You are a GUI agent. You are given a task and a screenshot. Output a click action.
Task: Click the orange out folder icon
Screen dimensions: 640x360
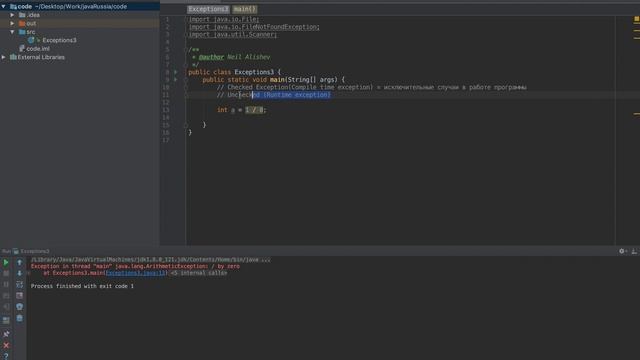point(22,23)
